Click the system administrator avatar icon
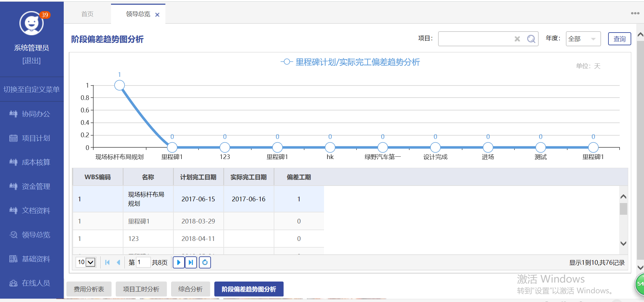This screenshot has width=644, height=302. coord(32,23)
